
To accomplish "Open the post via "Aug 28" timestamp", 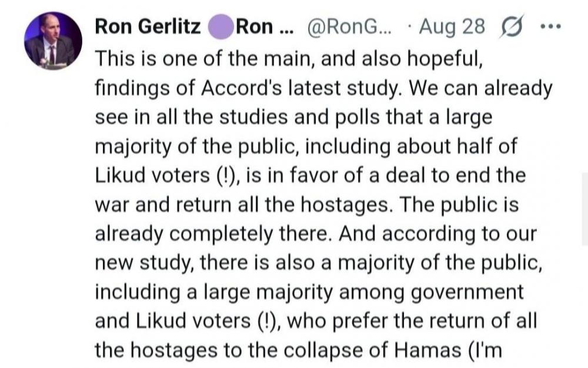I will click(x=452, y=26).
